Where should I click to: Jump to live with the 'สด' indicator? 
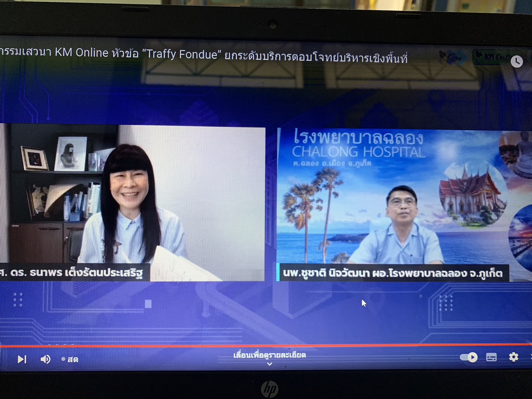tap(70, 359)
